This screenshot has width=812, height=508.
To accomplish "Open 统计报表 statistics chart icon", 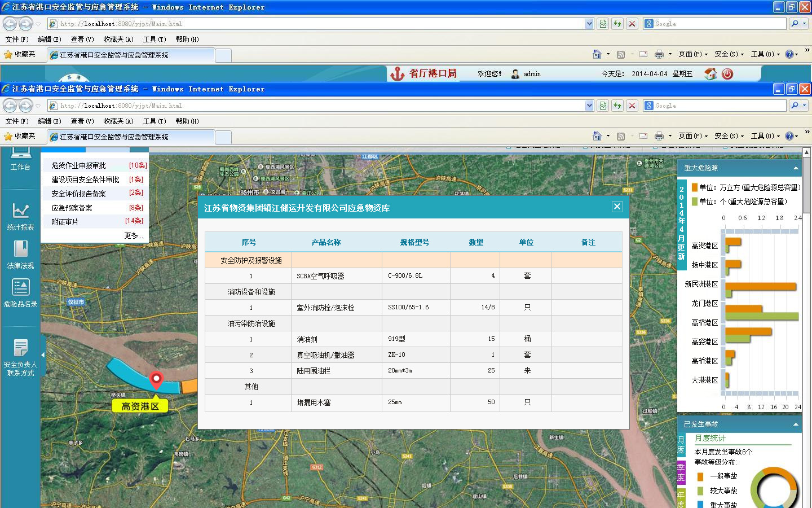I will pos(20,211).
